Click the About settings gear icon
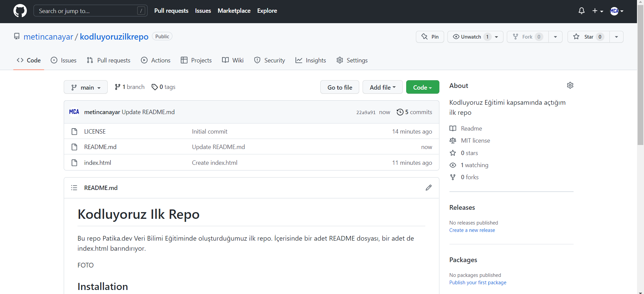This screenshot has height=294, width=644. point(570,85)
